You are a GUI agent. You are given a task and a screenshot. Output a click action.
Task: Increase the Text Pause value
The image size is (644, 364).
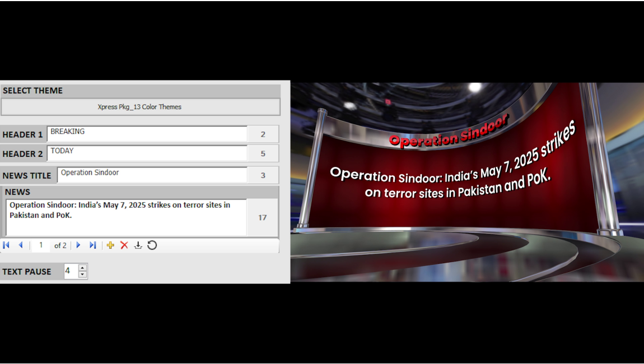[x=83, y=268]
